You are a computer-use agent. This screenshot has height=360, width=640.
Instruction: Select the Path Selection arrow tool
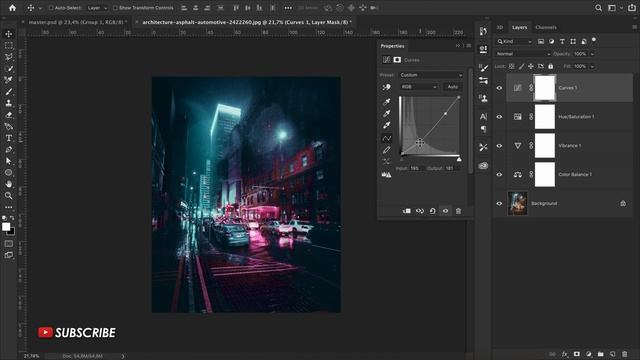point(9,161)
